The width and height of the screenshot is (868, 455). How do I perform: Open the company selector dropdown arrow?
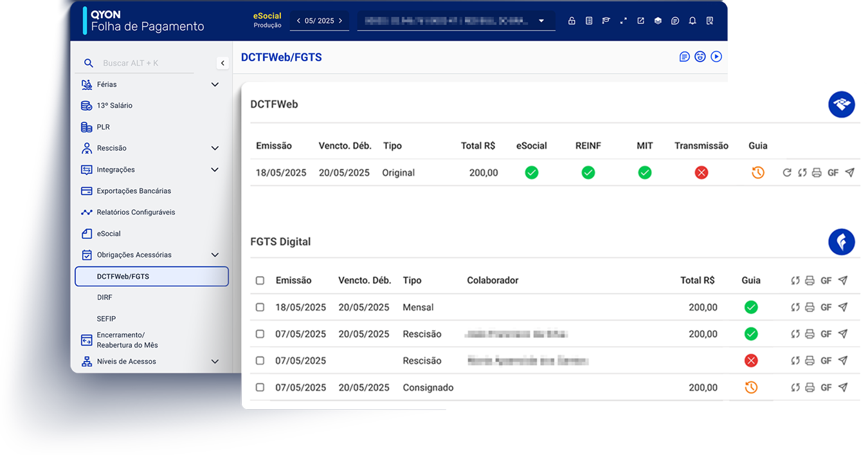click(x=541, y=21)
